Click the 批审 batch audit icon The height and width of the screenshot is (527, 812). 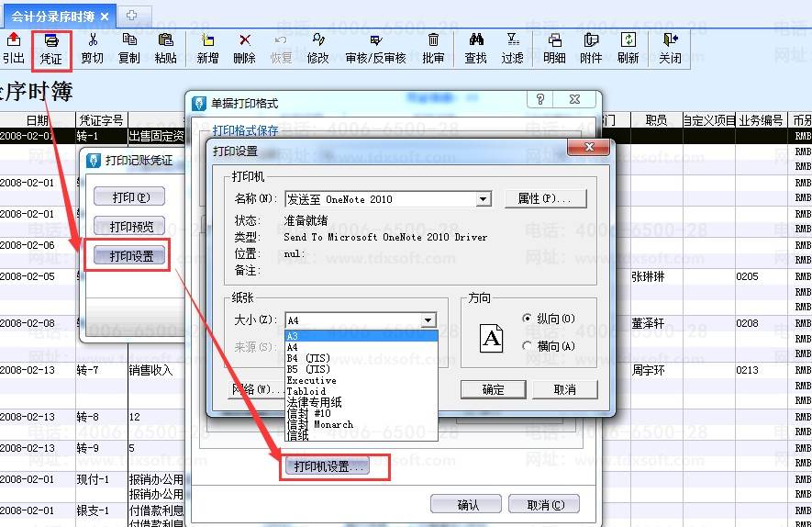pyautogui.click(x=434, y=40)
